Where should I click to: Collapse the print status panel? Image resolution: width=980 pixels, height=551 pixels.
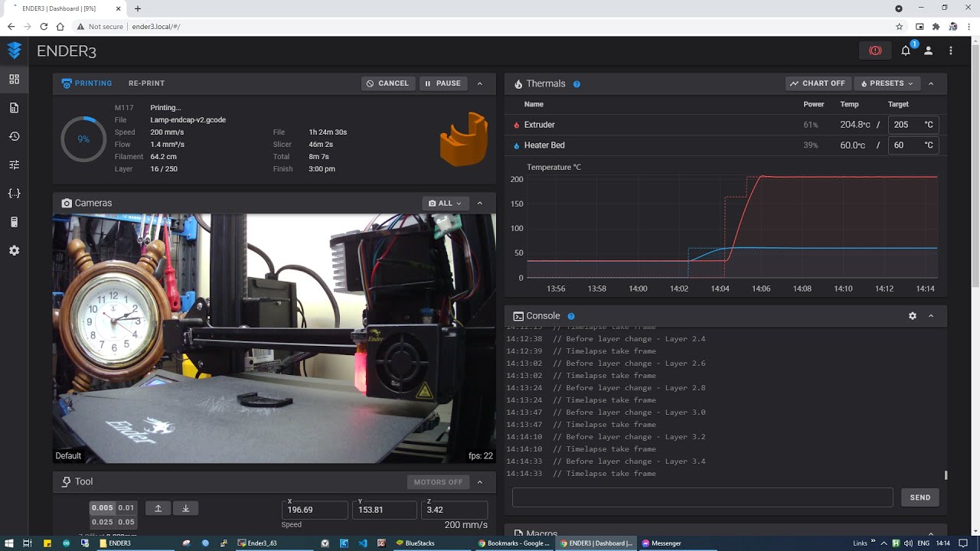[x=480, y=83]
